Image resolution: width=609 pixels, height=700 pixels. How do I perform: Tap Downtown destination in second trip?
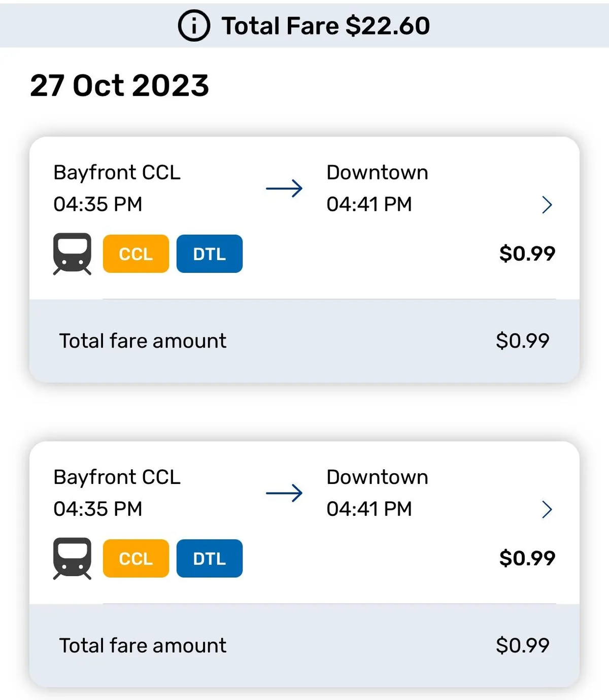click(377, 477)
